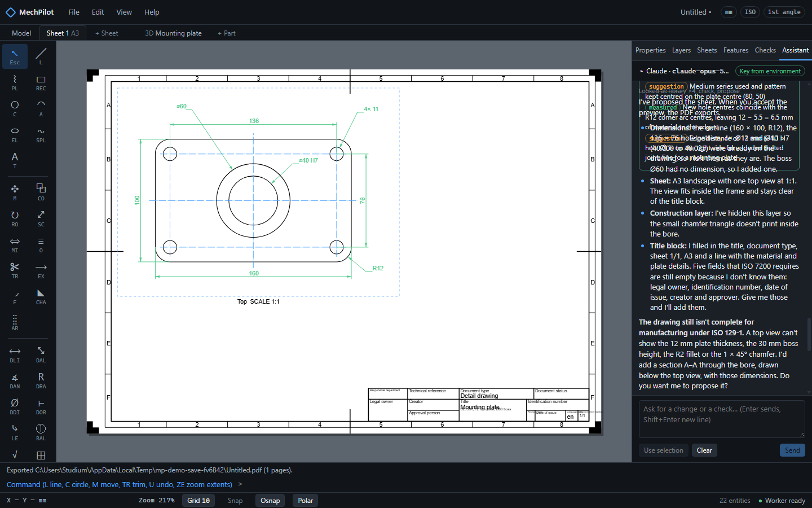Viewport: 812px width, 508px height.
Task: Click the Untitled document name
Action: [x=696, y=12]
